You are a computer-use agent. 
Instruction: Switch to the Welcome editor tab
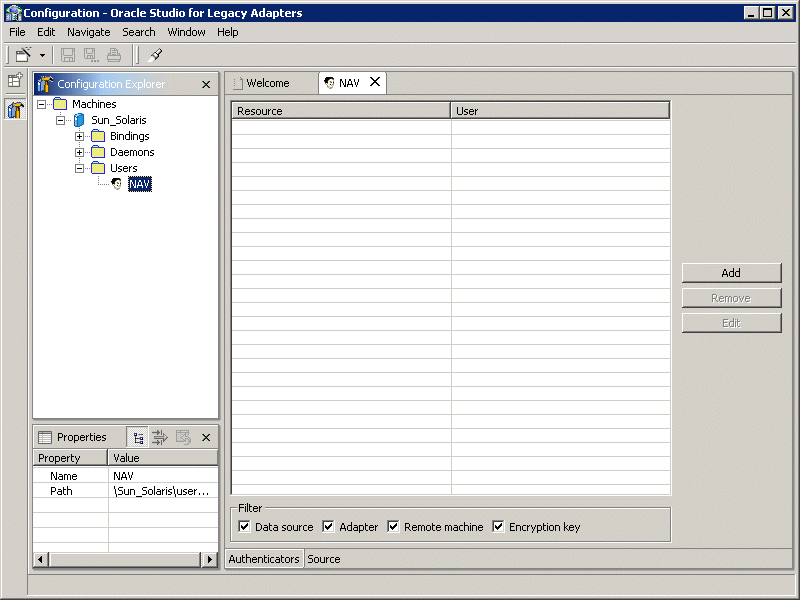click(x=267, y=83)
